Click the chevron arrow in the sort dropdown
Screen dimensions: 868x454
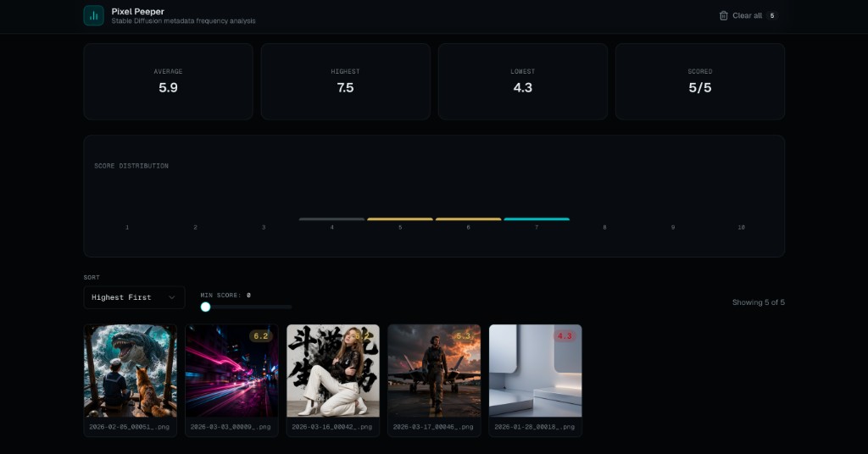(172, 297)
